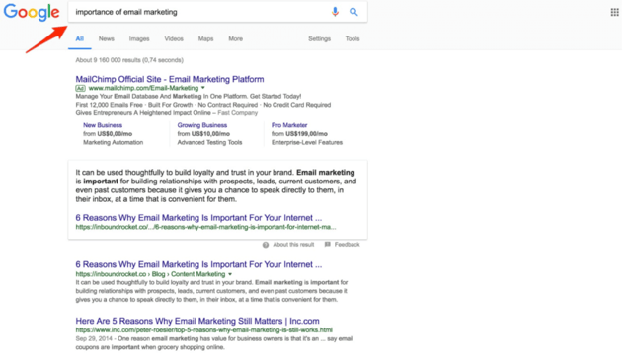Open the New Business sitelink

click(103, 125)
